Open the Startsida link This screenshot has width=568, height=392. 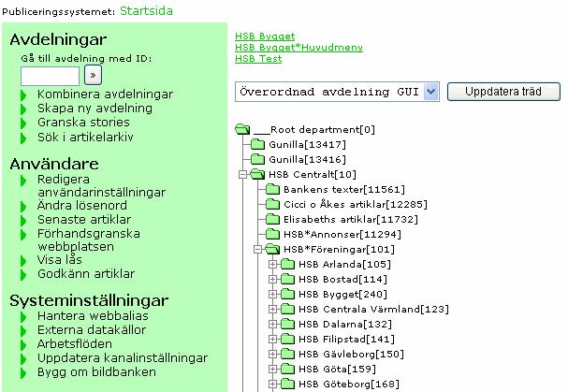146,11
